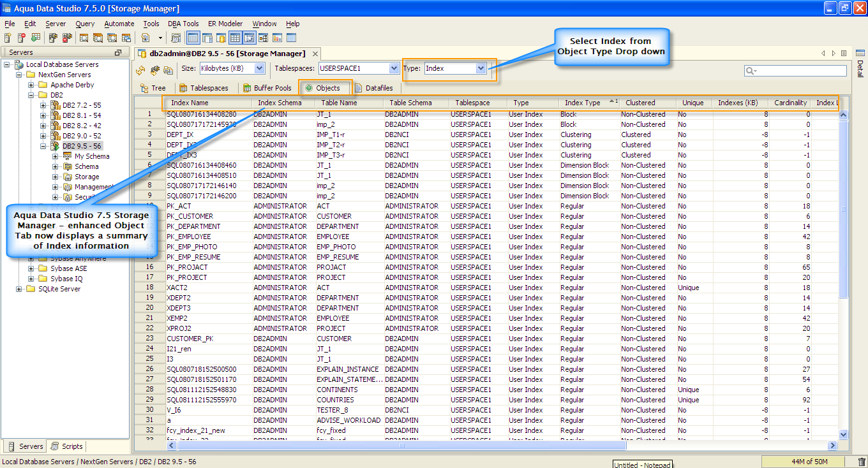Open the DBA Tools menu

[x=183, y=24]
